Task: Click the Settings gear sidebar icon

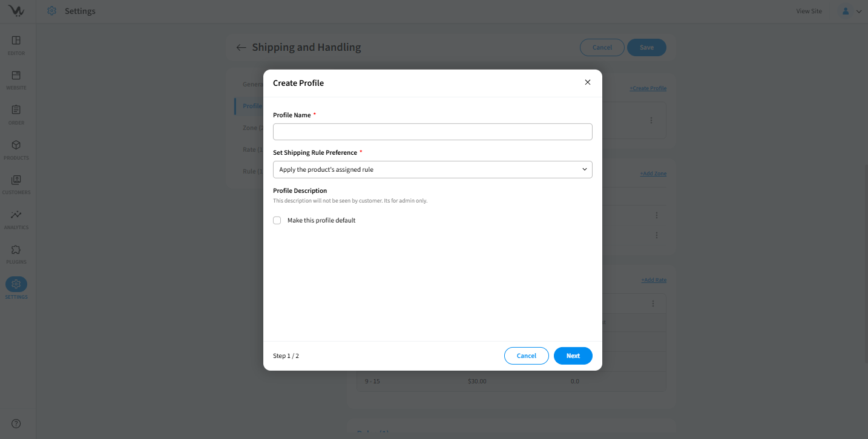Action: coord(16,284)
